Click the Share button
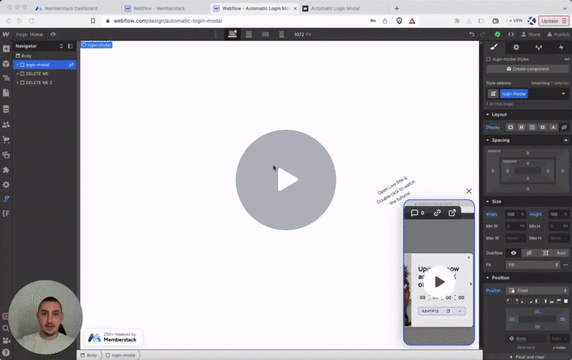The width and height of the screenshot is (572, 360). coord(530,34)
